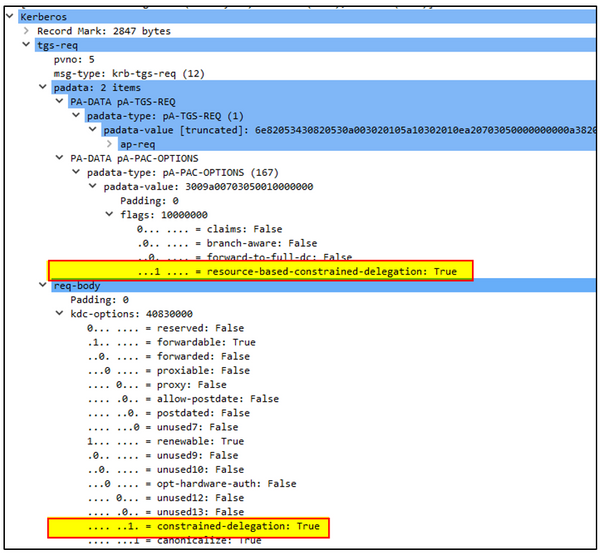Collapse the flags: 10000000 node
Screen dimensions: 600x554
(110, 214)
